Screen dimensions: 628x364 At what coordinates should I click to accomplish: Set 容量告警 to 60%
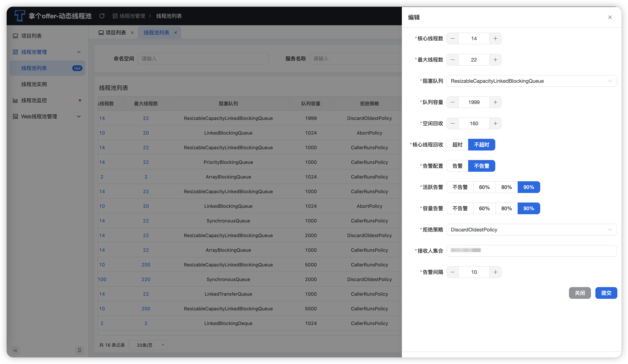tap(484, 208)
